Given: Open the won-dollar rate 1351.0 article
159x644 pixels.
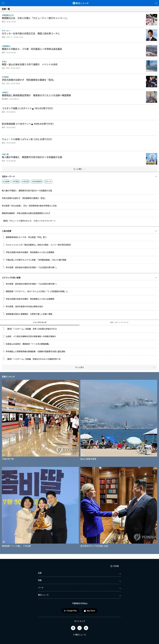Looking at the screenshot, I should point(27,139).
